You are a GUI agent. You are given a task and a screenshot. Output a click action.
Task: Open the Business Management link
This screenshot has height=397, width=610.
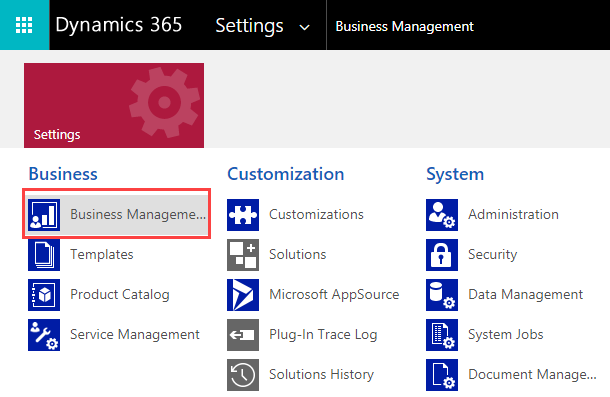[x=138, y=214]
